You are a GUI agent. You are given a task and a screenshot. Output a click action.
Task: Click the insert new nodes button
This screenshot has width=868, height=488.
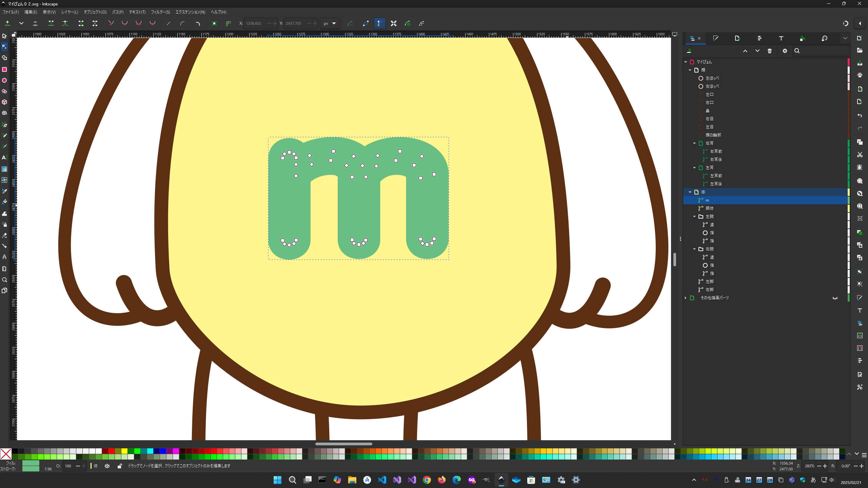tap(7, 23)
